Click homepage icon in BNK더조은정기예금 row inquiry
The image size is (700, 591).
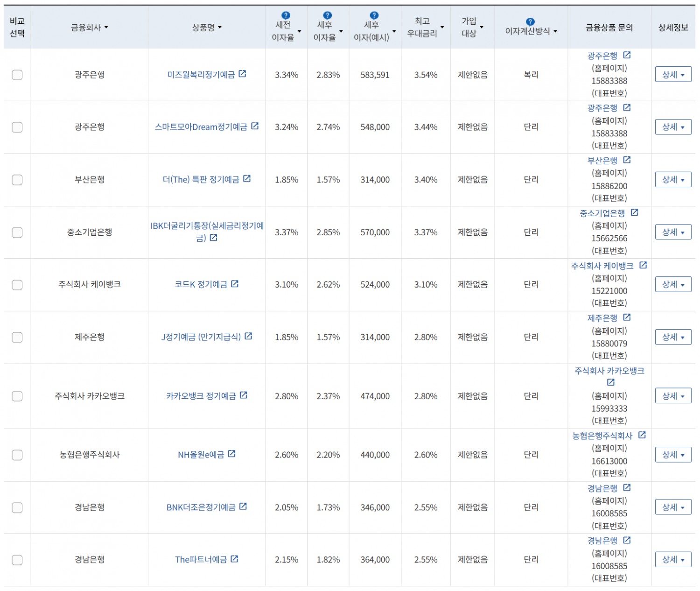point(627,488)
